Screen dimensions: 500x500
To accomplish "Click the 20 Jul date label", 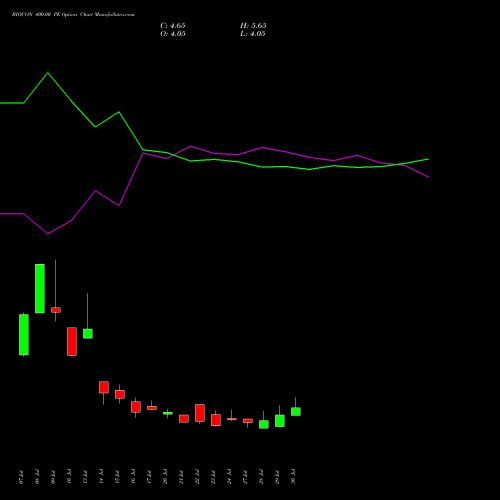I will click(165, 476).
